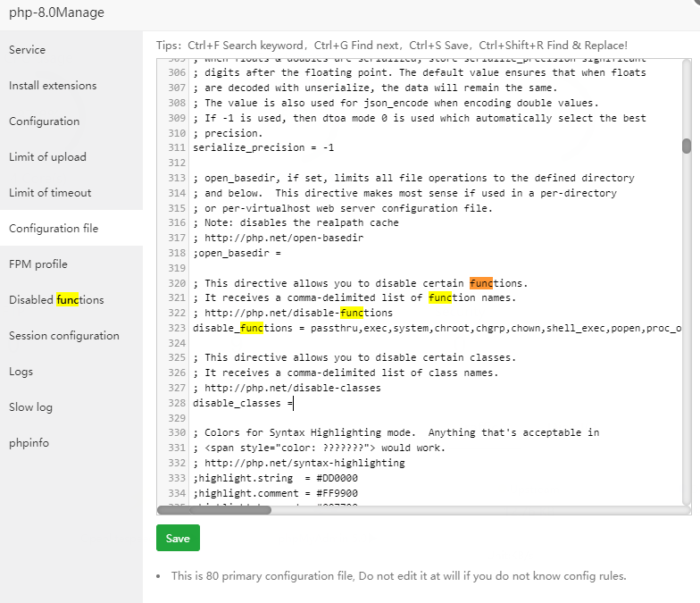Go to Session configuration
The width and height of the screenshot is (700, 603).
pos(64,336)
